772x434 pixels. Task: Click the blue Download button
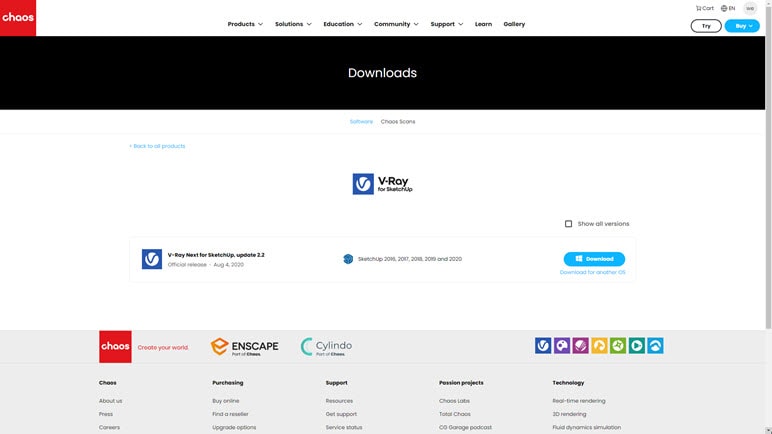[x=594, y=259]
